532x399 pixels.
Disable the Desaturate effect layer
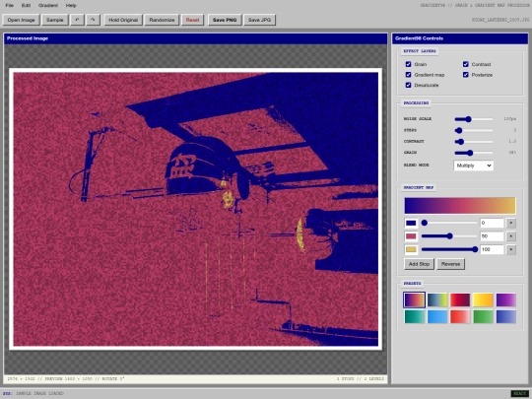coord(408,85)
